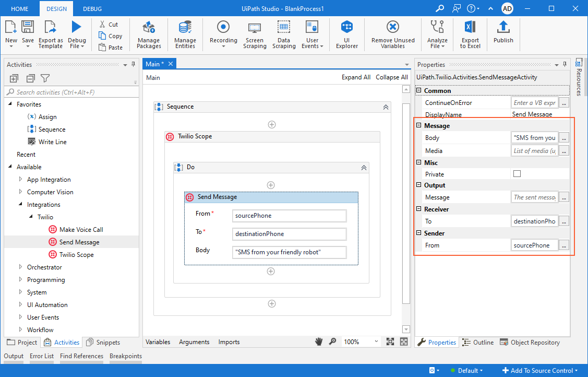Click the Publish icon
This screenshot has height=377, width=588.
pyautogui.click(x=503, y=27)
